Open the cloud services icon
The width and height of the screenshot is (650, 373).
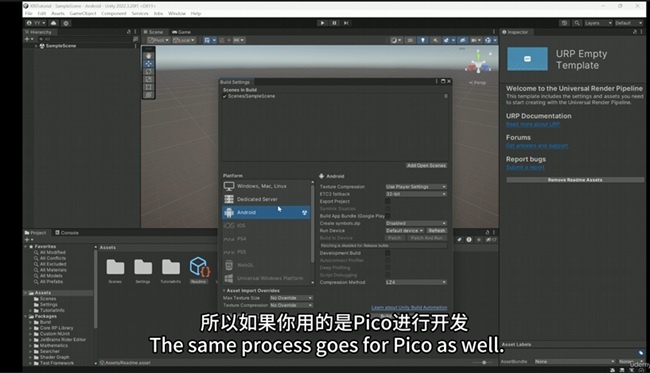(x=53, y=23)
